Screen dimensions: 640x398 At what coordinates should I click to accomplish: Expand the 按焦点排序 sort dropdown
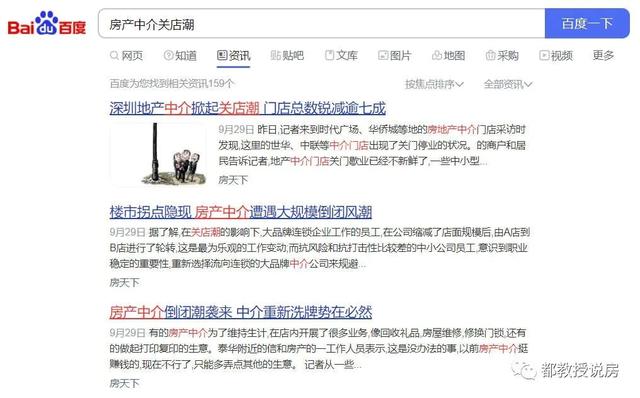pos(434,84)
